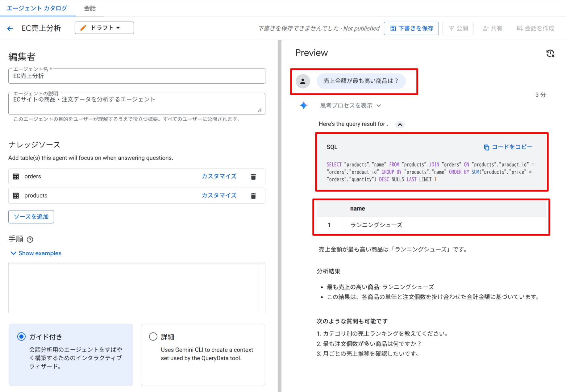Switch to the 会話 tab

[x=90, y=8]
